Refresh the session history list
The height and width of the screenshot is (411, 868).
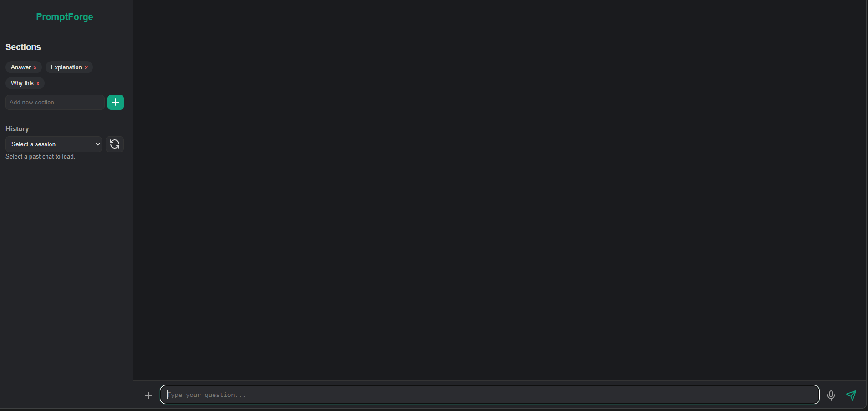click(115, 144)
